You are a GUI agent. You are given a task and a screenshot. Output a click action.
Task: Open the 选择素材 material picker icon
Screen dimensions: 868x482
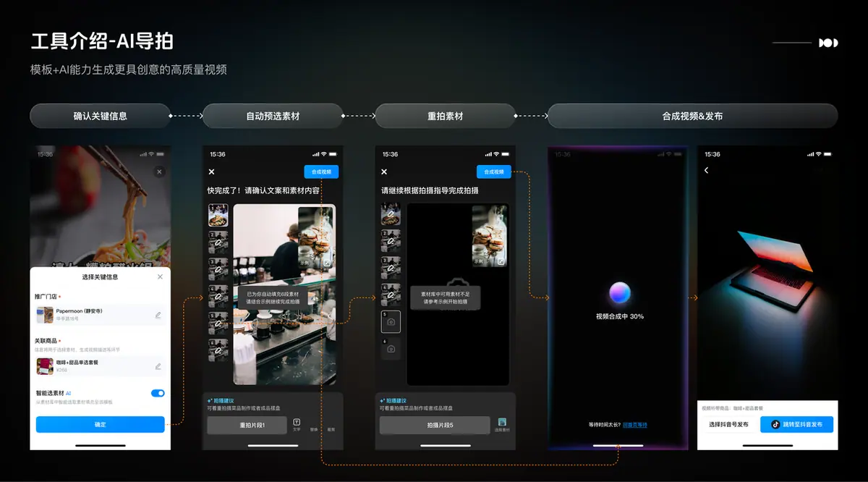click(502, 425)
